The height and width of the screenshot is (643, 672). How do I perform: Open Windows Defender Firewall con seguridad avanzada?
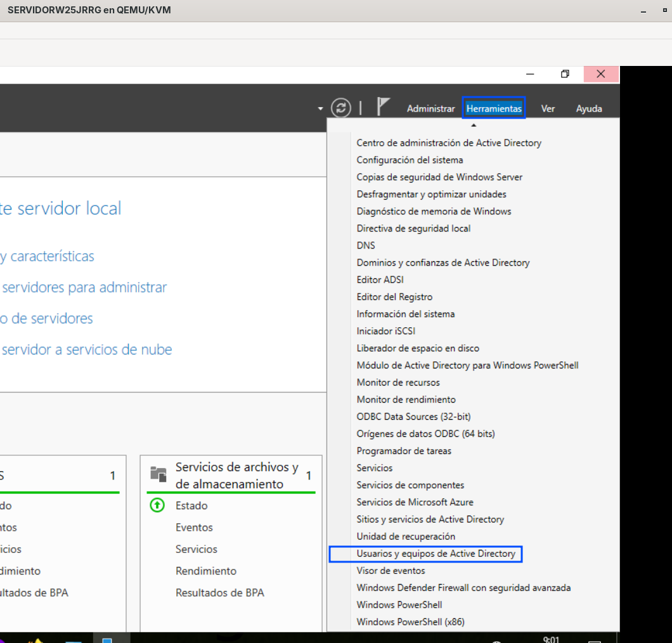pos(463,588)
